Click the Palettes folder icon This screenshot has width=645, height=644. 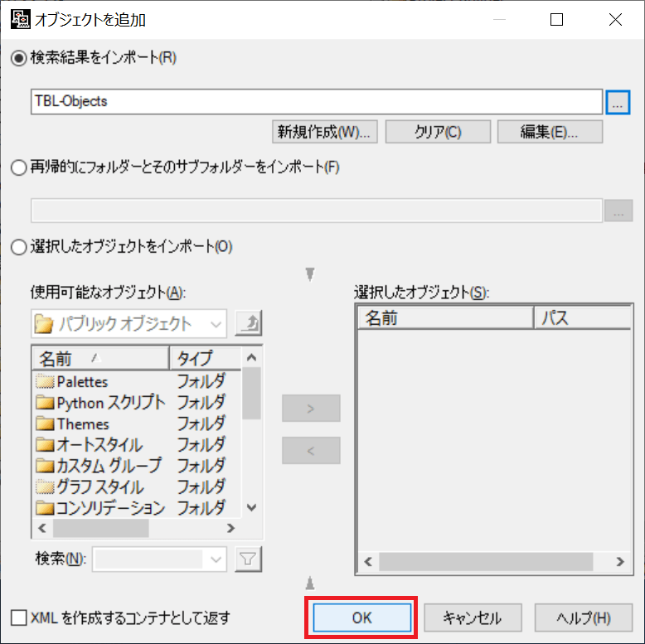(x=45, y=381)
